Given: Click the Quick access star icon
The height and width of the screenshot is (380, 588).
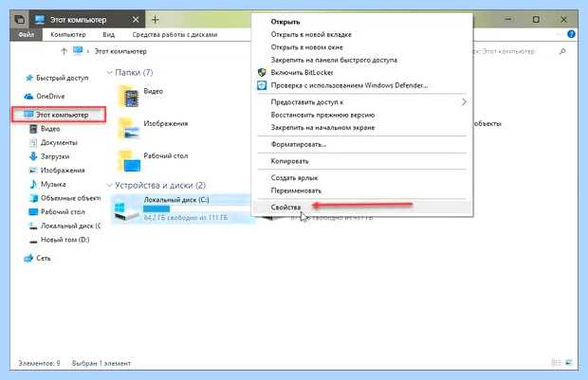Looking at the screenshot, I should coord(28,78).
